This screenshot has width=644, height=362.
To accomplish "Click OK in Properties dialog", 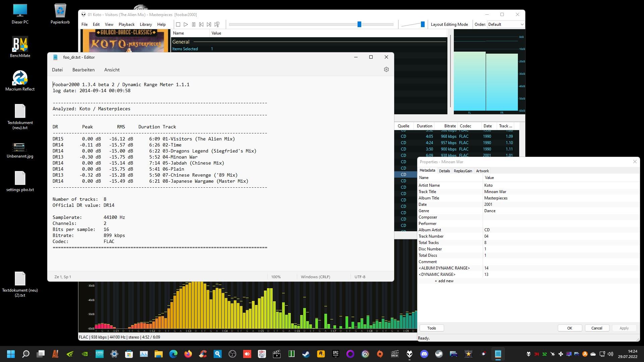I will (x=570, y=328).
